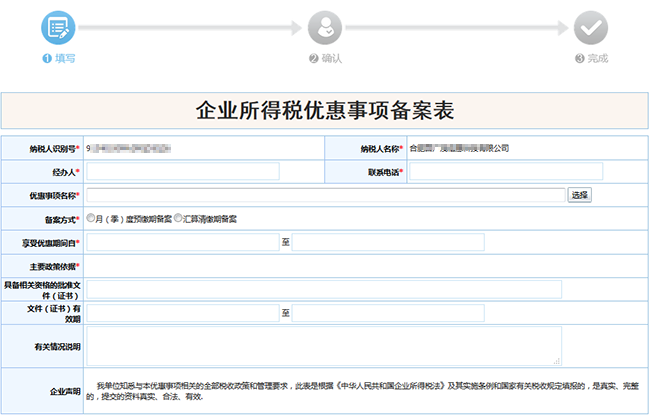This screenshot has width=650, height=417.
Task: Open the 文件（证书）有效期 start date field
Action: click(x=182, y=314)
